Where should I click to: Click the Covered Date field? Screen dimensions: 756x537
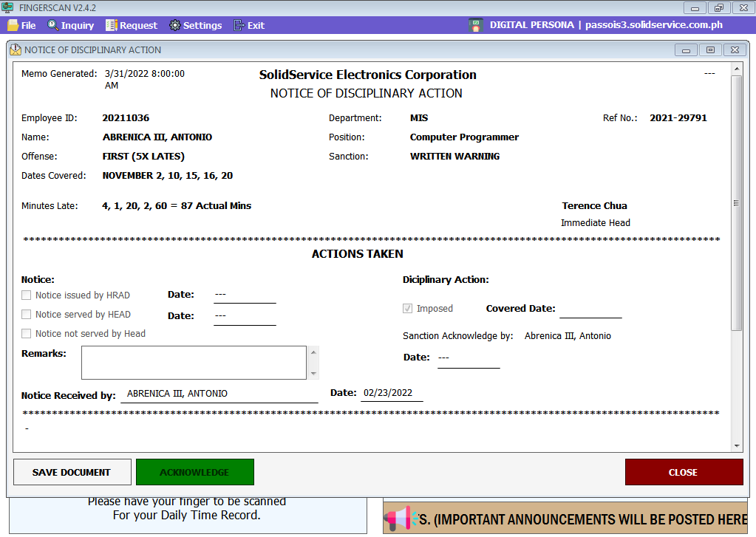pos(590,309)
